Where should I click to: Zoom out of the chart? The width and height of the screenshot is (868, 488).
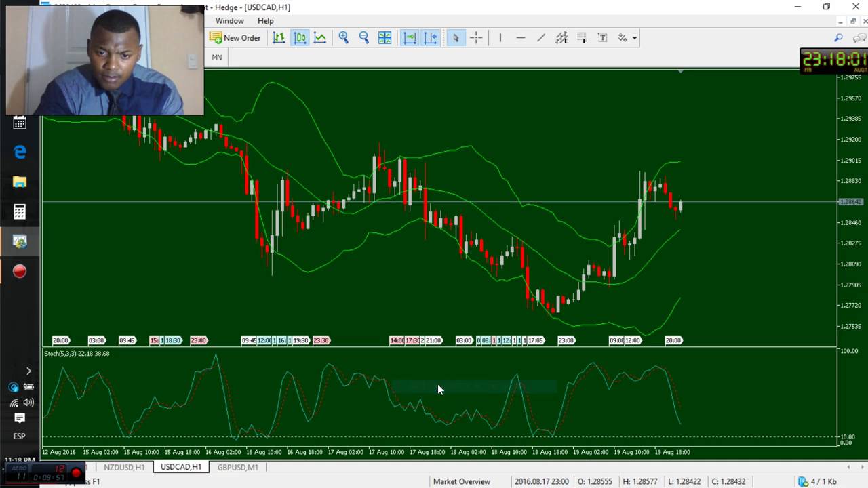point(364,38)
